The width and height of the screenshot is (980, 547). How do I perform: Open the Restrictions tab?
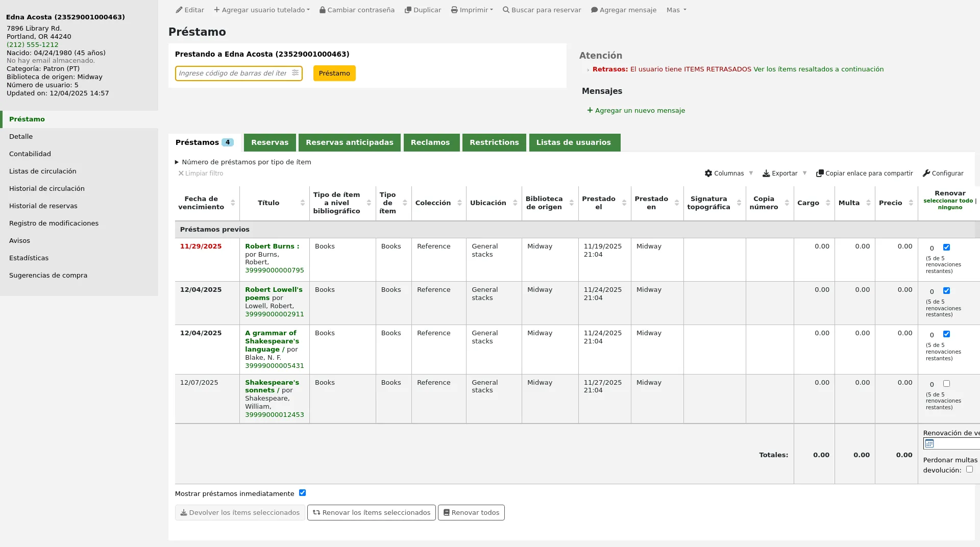point(494,142)
